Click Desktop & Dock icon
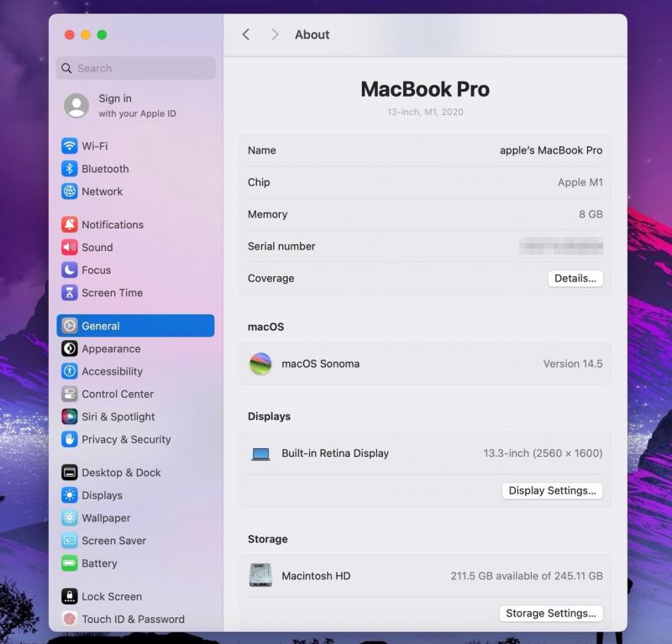Viewport: 672px width, 644px height. pos(70,472)
